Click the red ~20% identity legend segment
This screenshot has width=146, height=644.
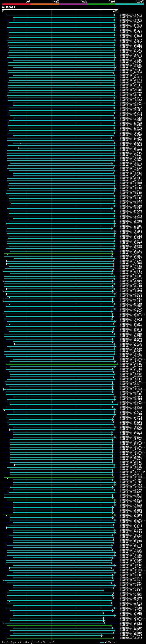[16, 4]
